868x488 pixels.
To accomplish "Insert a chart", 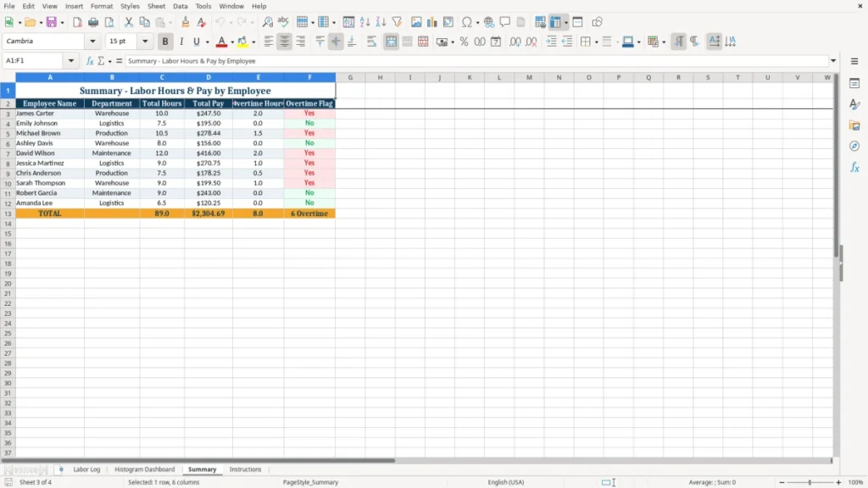I will pyautogui.click(x=432, y=22).
